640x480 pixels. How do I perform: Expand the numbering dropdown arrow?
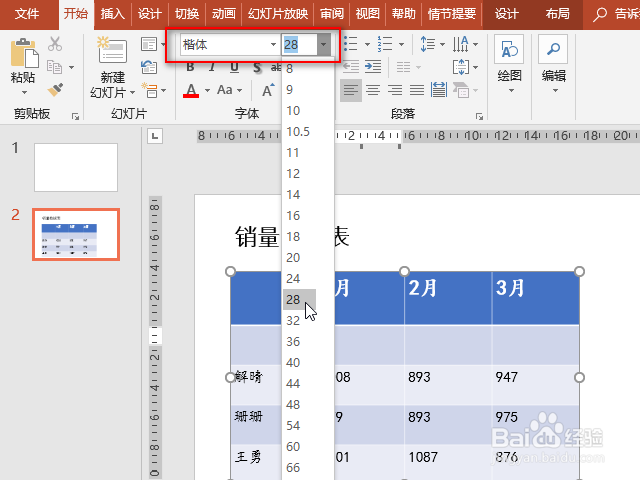(401, 44)
